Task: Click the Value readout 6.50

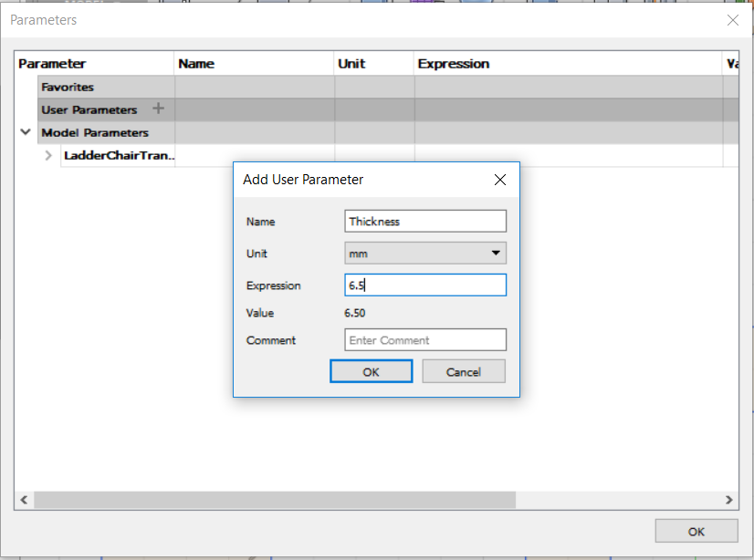Action: click(x=355, y=313)
